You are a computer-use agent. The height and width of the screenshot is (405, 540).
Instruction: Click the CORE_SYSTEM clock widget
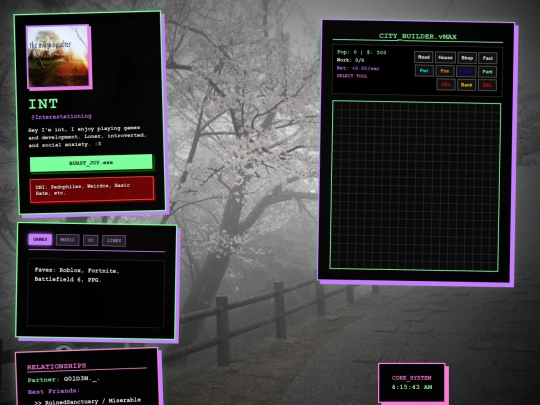click(412, 382)
